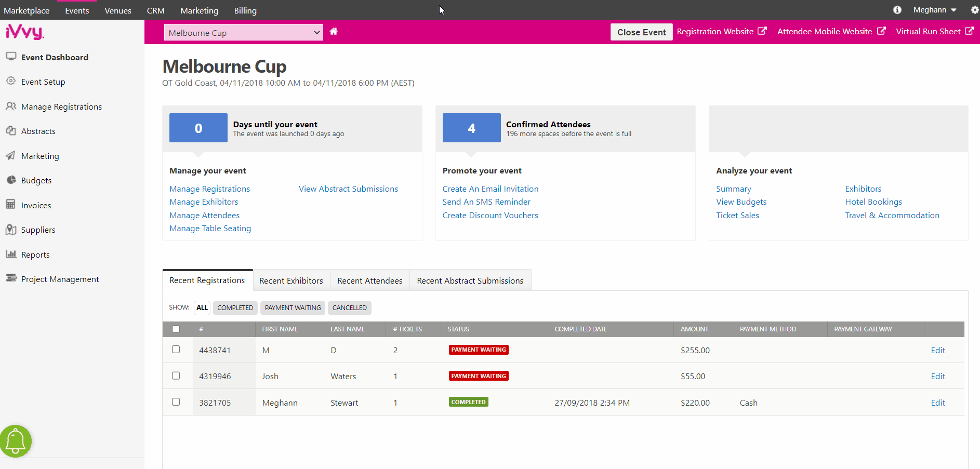The width and height of the screenshot is (980, 469).
Task: Open the Melbourne Cup event dropdown
Action: tap(243, 32)
